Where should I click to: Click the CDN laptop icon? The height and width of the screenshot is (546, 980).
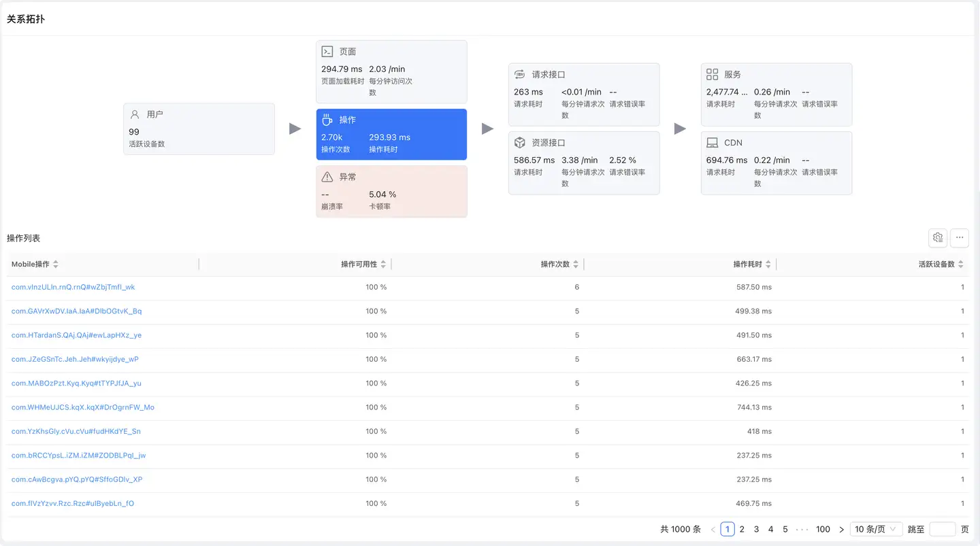[x=713, y=143]
